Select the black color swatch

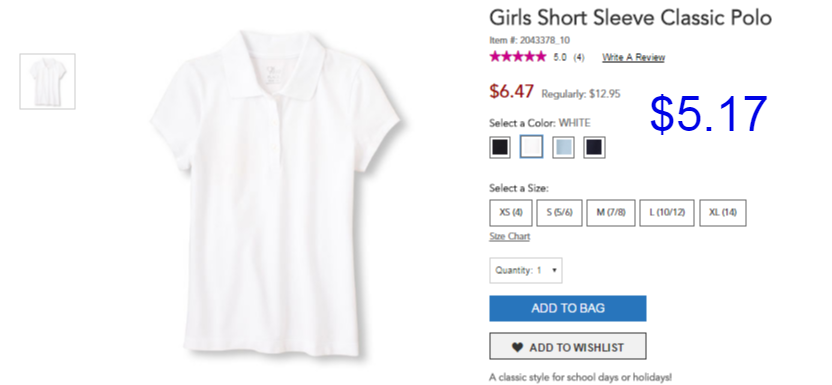[500, 147]
